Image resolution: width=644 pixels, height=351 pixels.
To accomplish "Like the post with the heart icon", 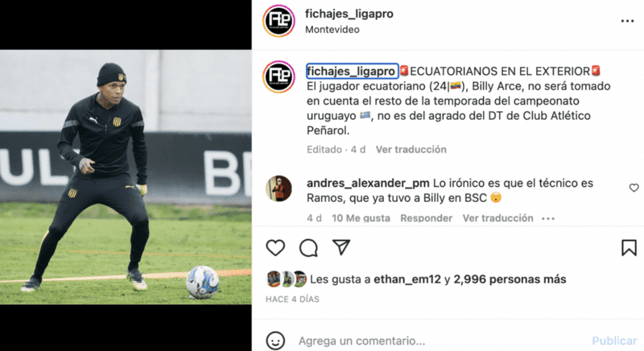I will (x=275, y=248).
